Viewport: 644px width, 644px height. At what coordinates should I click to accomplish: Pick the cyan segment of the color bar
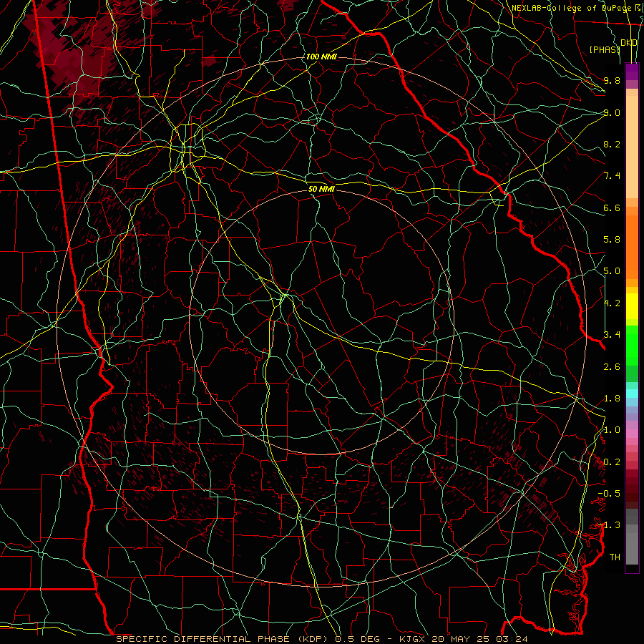632,393
